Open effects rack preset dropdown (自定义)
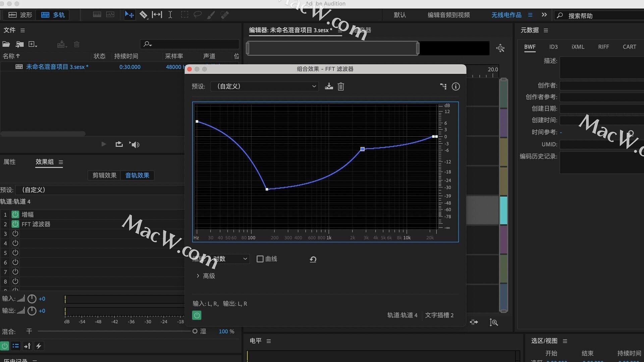 click(x=101, y=190)
